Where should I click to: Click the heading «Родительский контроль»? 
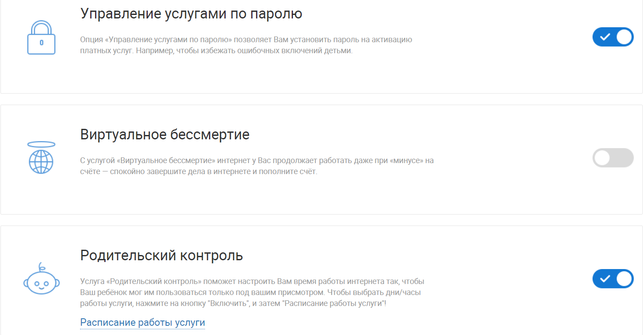click(161, 255)
